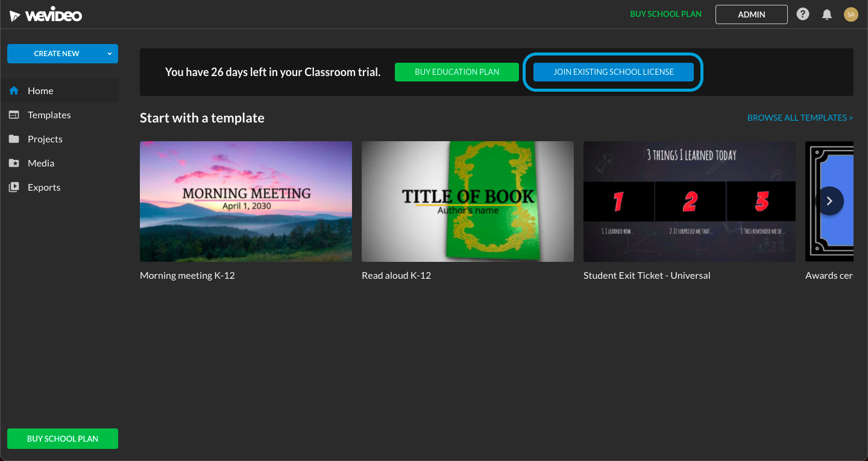
Task: Click Student Exit Ticket - Universal title
Action: point(647,275)
